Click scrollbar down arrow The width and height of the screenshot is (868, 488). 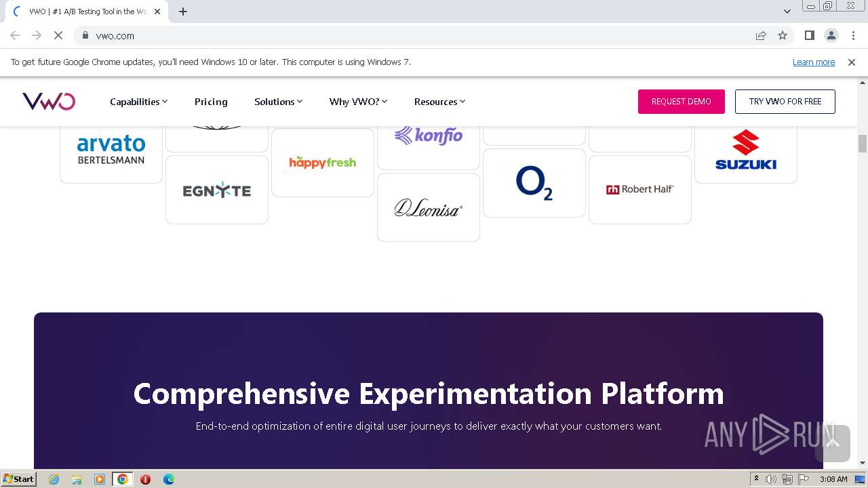coord(863,463)
